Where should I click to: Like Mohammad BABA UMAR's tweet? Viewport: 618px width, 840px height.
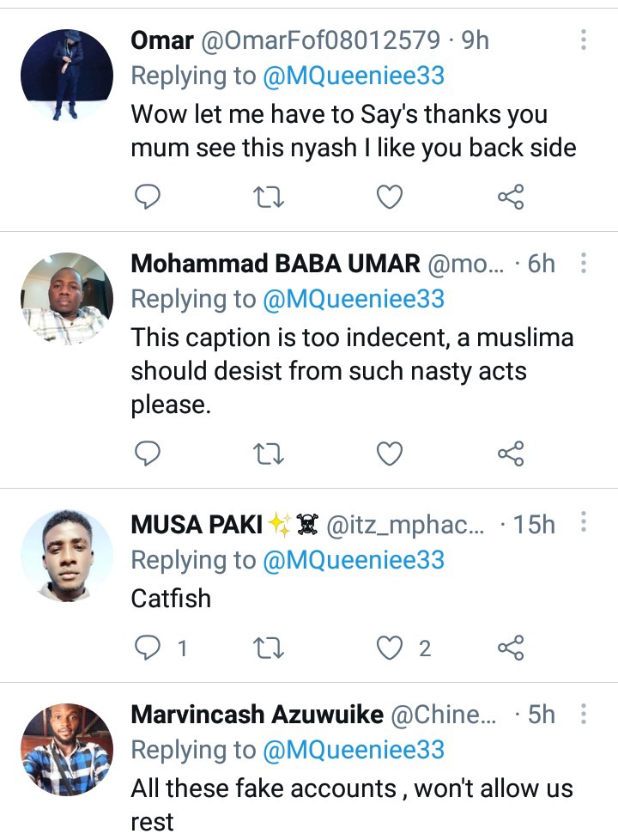point(390,453)
